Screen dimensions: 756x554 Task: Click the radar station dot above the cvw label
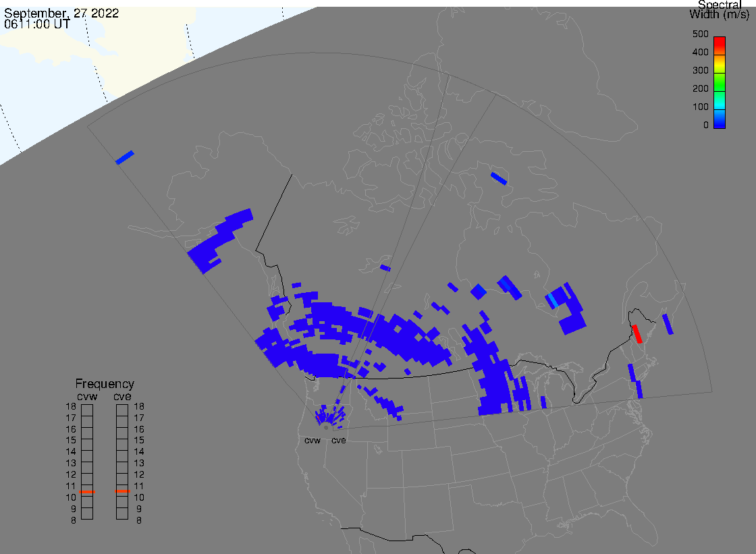pos(326,428)
